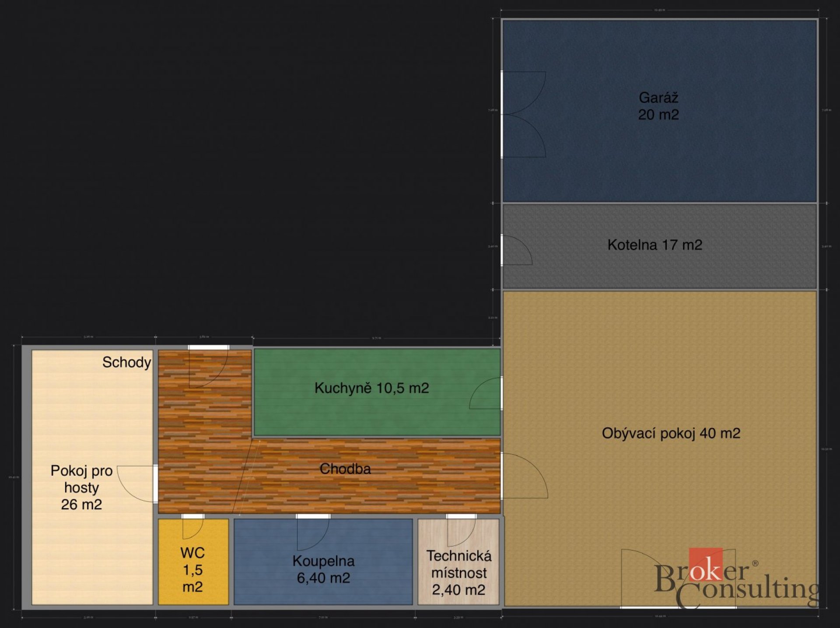
Task: Select the Obývací pokoj 40 m2 label
Action: point(671,433)
